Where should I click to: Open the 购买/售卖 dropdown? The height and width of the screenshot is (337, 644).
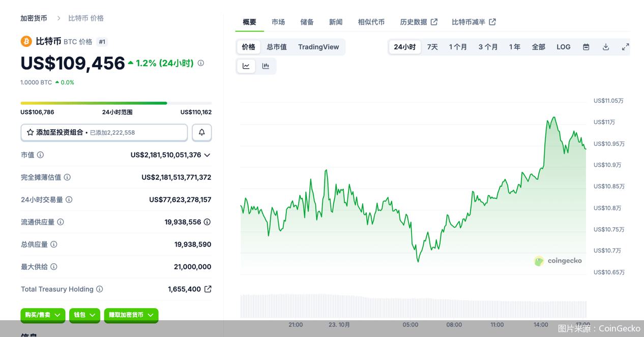click(43, 315)
